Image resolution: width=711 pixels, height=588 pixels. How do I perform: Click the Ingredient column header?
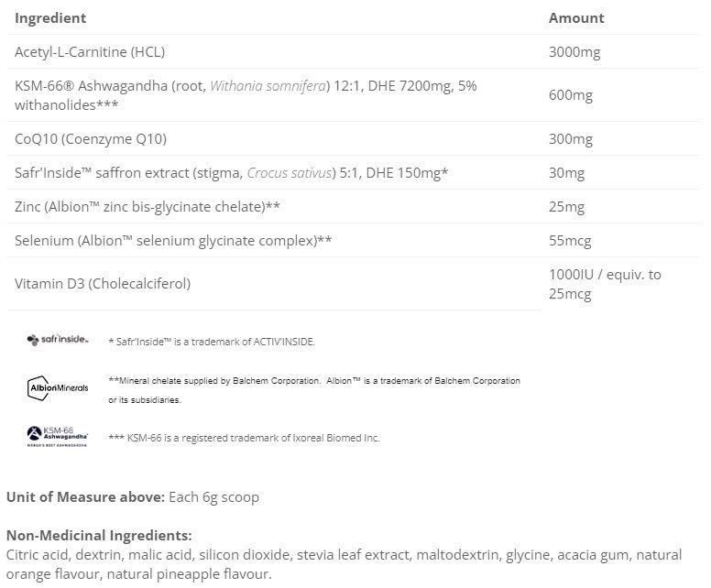point(50,17)
